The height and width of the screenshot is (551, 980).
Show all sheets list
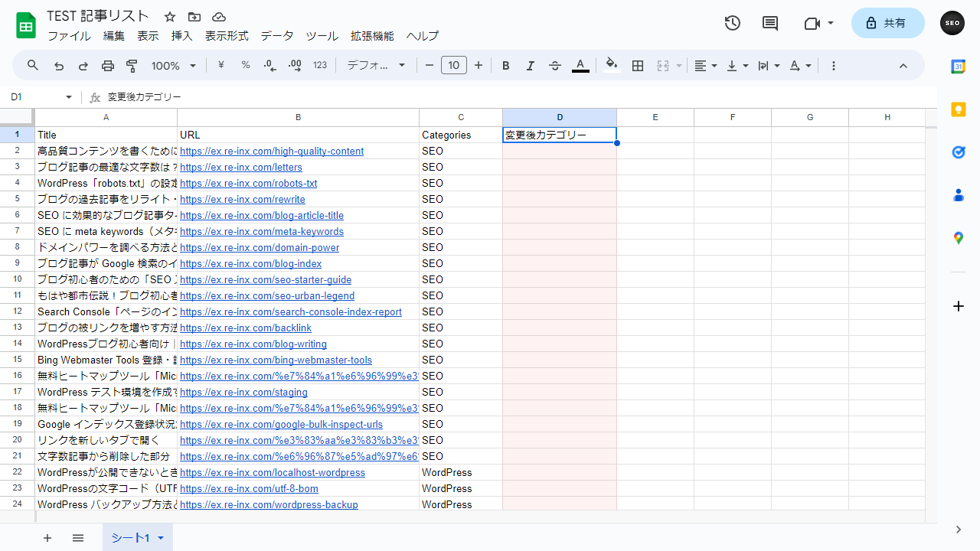click(78, 538)
